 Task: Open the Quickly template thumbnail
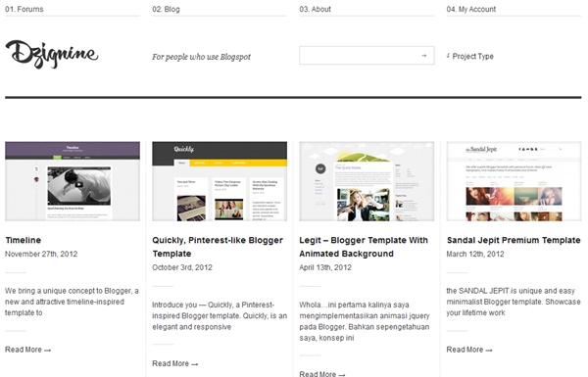tap(220, 181)
